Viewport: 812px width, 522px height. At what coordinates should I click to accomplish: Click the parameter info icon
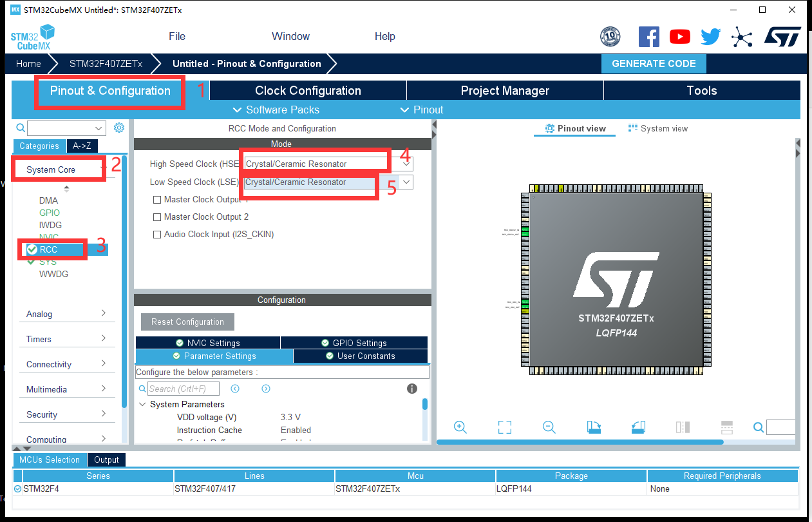tap(412, 389)
